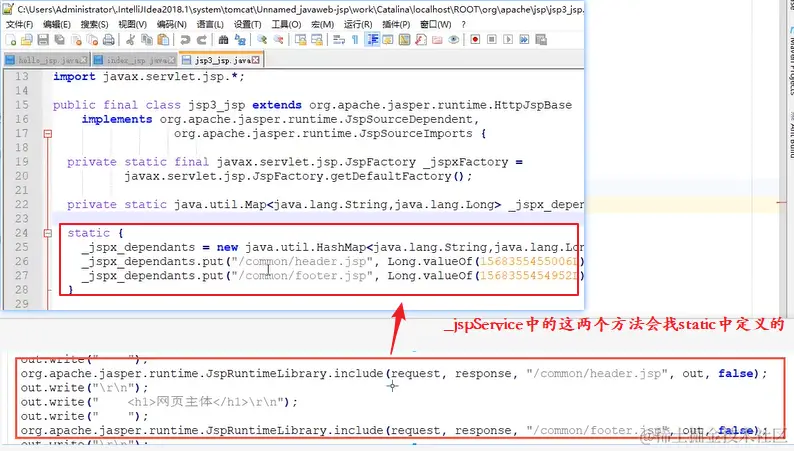Open the 运行(R) menu

coord(358,24)
